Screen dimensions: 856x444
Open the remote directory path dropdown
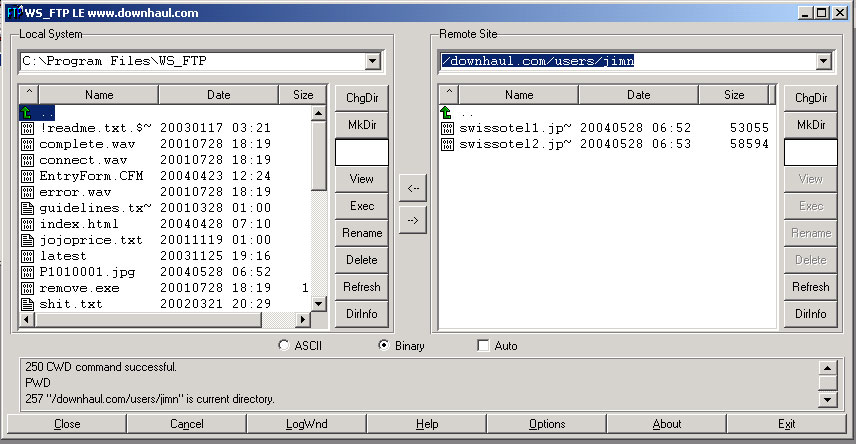click(824, 61)
